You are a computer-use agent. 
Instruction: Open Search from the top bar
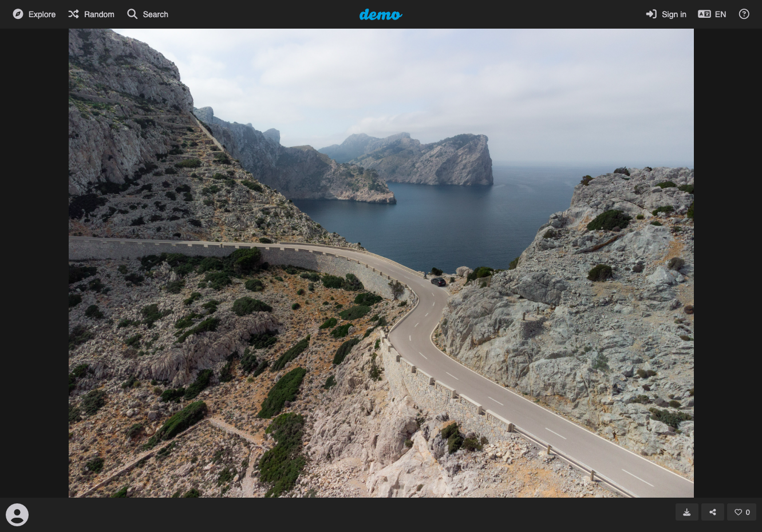click(x=148, y=14)
